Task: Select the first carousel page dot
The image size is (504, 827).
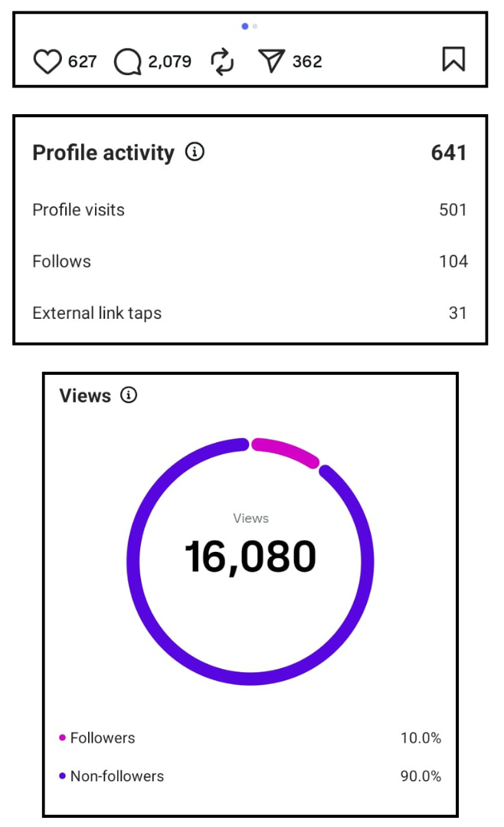Action: point(245,26)
